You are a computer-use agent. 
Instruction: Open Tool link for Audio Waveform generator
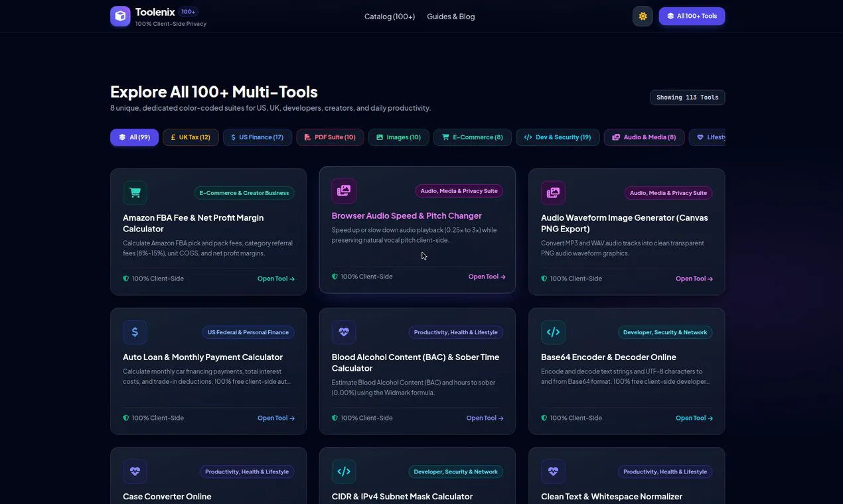694,279
